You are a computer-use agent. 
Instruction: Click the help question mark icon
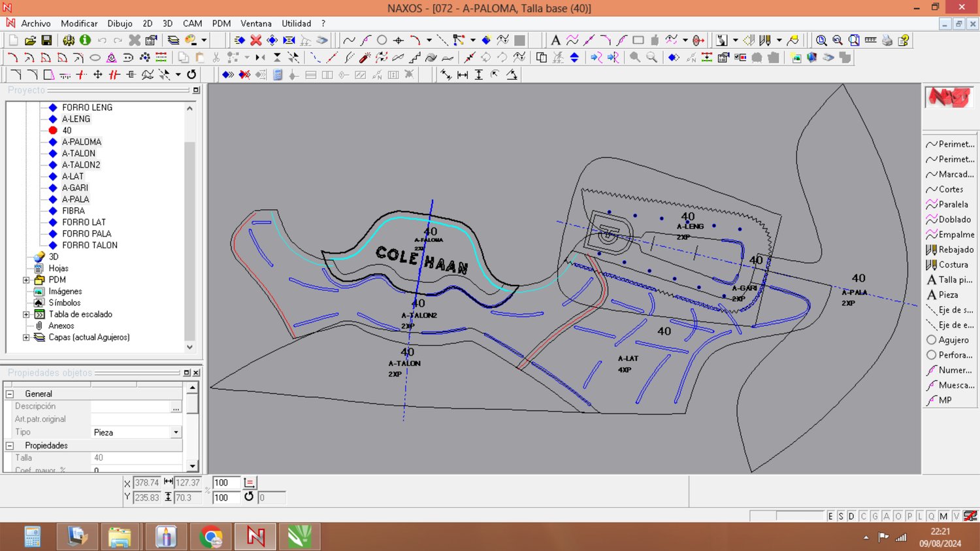(x=904, y=41)
